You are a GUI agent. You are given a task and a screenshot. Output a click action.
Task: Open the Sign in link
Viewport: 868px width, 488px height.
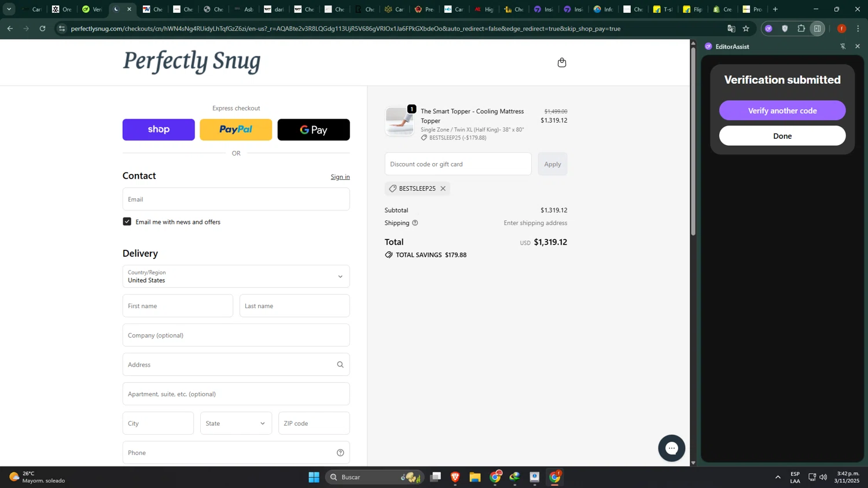(x=340, y=177)
